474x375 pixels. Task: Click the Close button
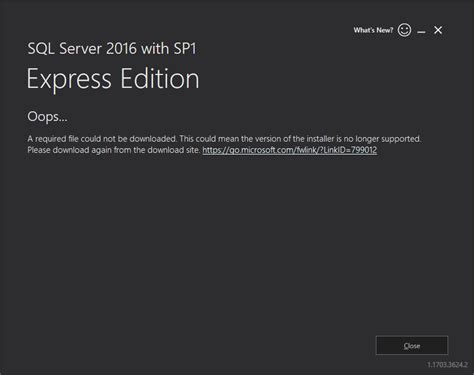412,346
